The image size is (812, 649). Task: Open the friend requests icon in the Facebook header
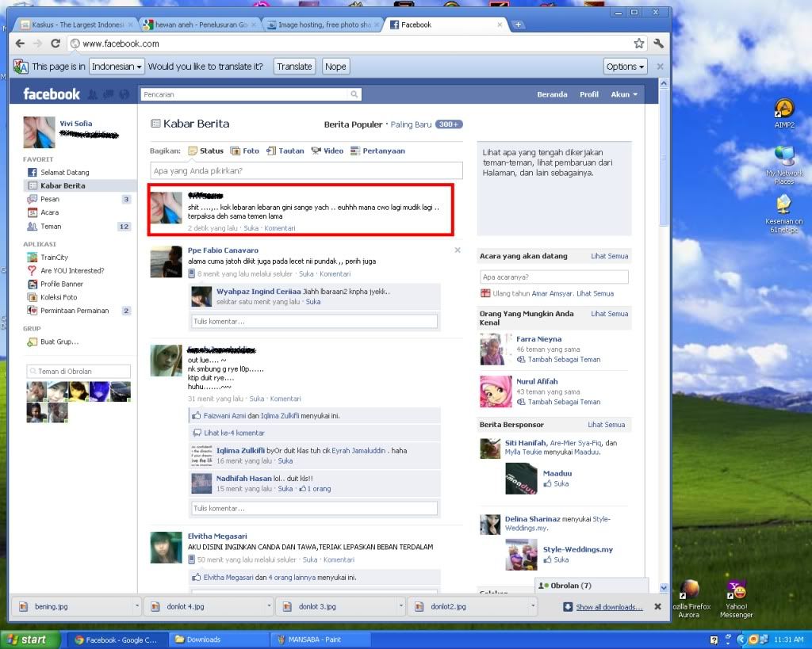coord(93,94)
